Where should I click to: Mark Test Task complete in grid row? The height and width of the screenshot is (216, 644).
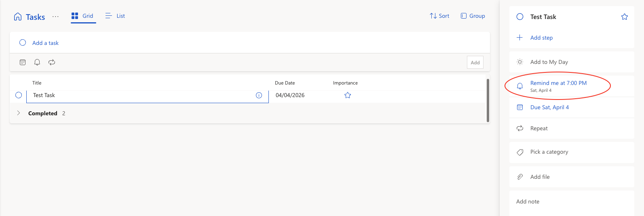click(x=19, y=95)
